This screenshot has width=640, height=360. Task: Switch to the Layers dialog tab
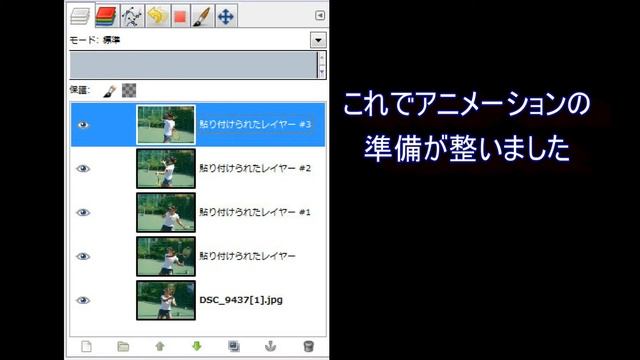[x=80, y=16]
